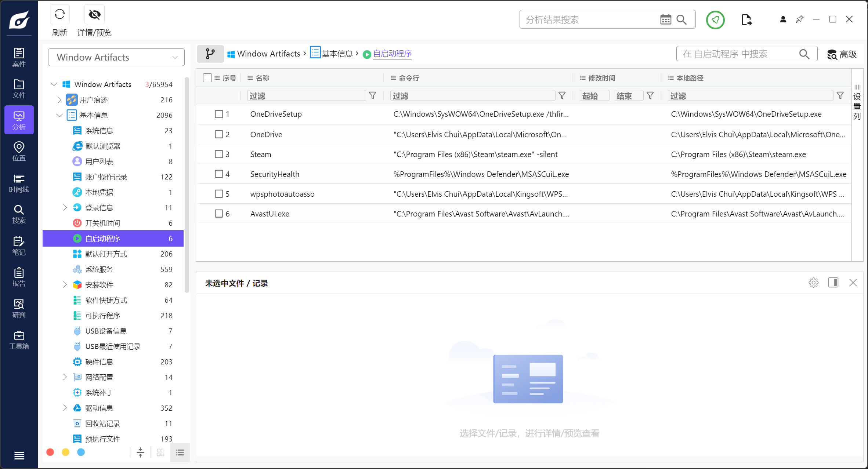The height and width of the screenshot is (469, 868).
Task: Open the Notes (笔记) sidebar icon
Action: [x=19, y=246]
